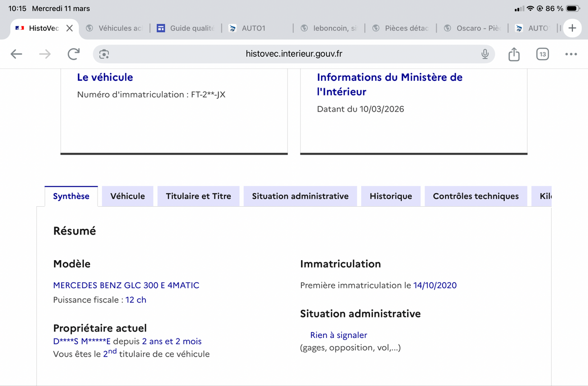This screenshot has width=588, height=386.
Task: Close the HistoVec browser tab
Action: pyautogui.click(x=69, y=28)
